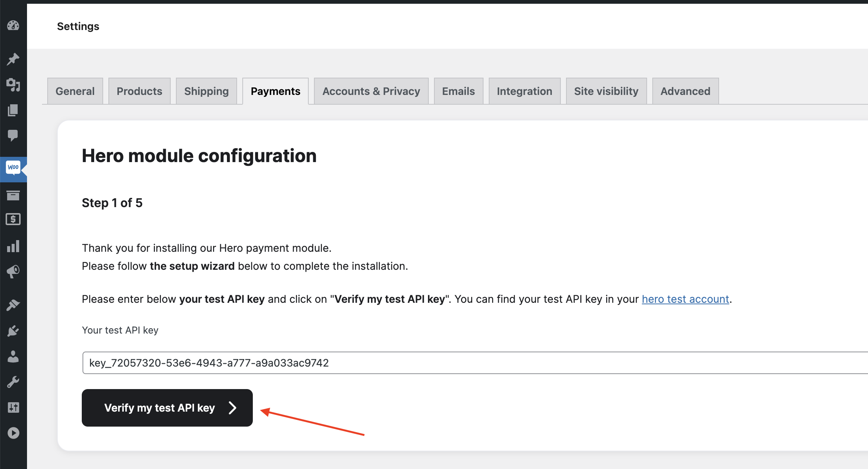Open Media library camera-music icon
868x469 pixels.
click(13, 85)
